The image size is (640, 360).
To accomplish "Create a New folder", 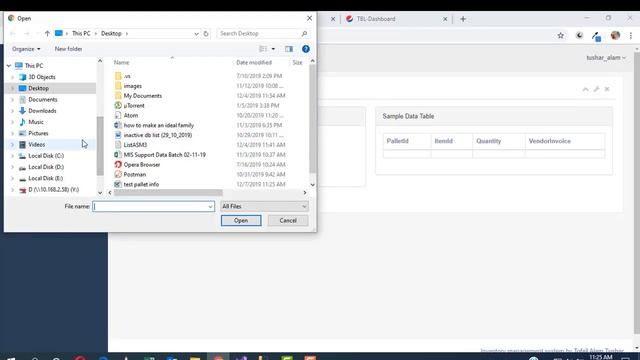I will coord(68,49).
